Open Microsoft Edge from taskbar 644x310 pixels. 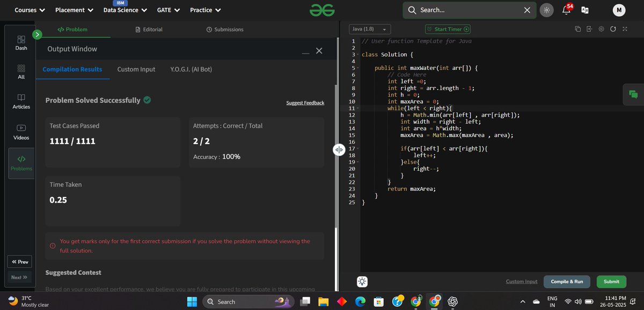tap(360, 301)
